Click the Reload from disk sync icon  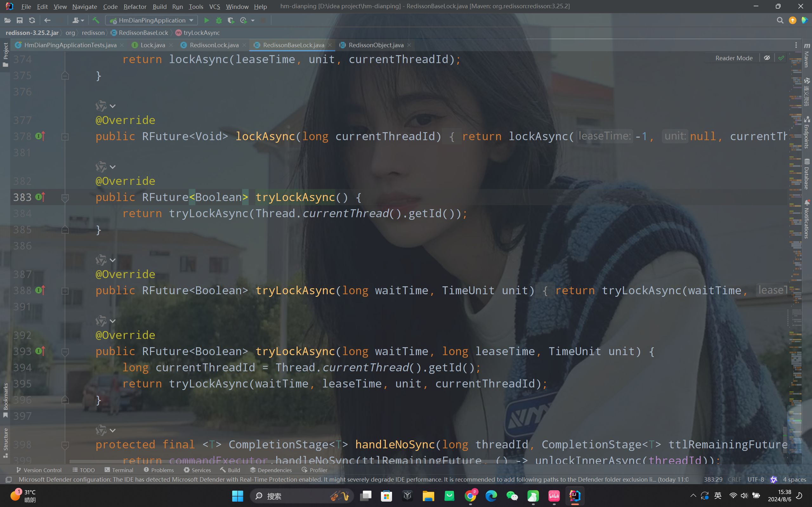pyautogui.click(x=32, y=21)
